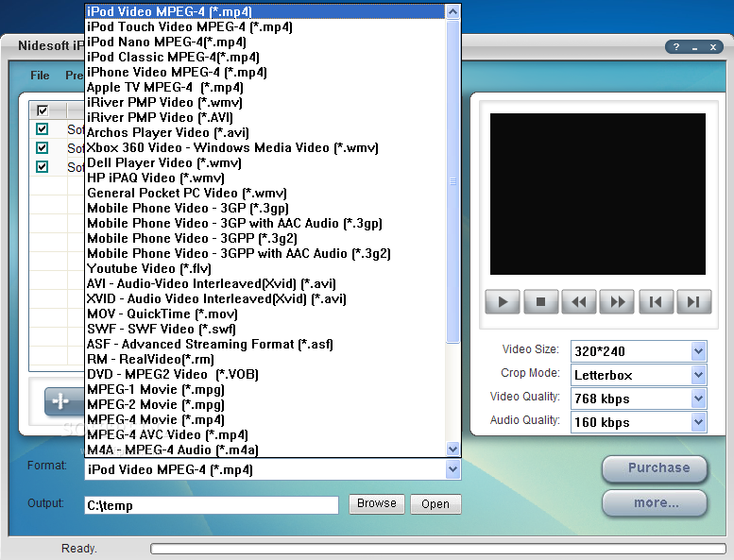Viewport: 734px width, 560px height.
Task: Fast forward preview with the forward button
Action: pyautogui.click(x=618, y=302)
